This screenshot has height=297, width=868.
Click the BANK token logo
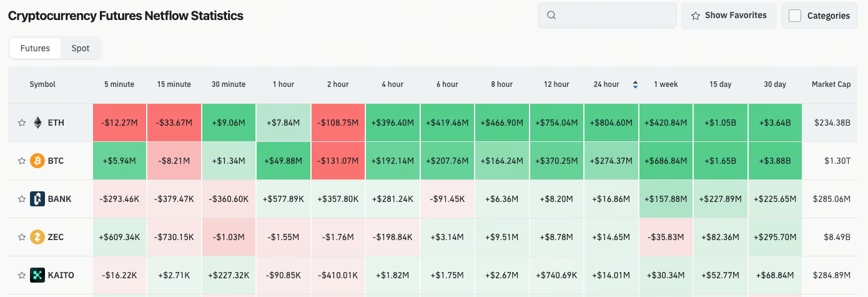37,199
